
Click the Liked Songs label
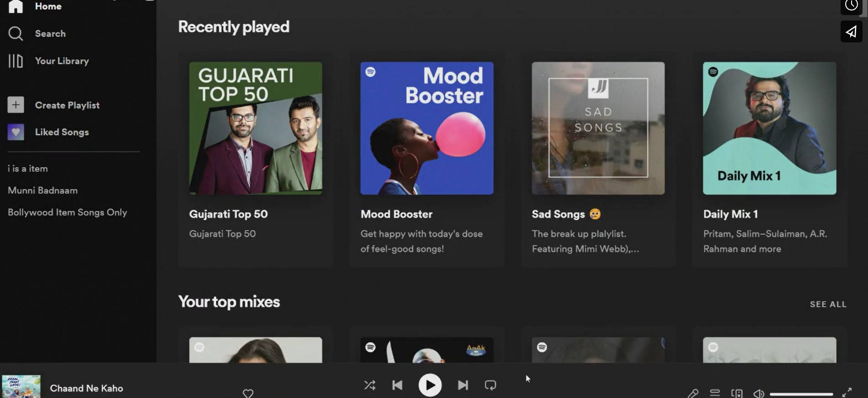[62, 132]
